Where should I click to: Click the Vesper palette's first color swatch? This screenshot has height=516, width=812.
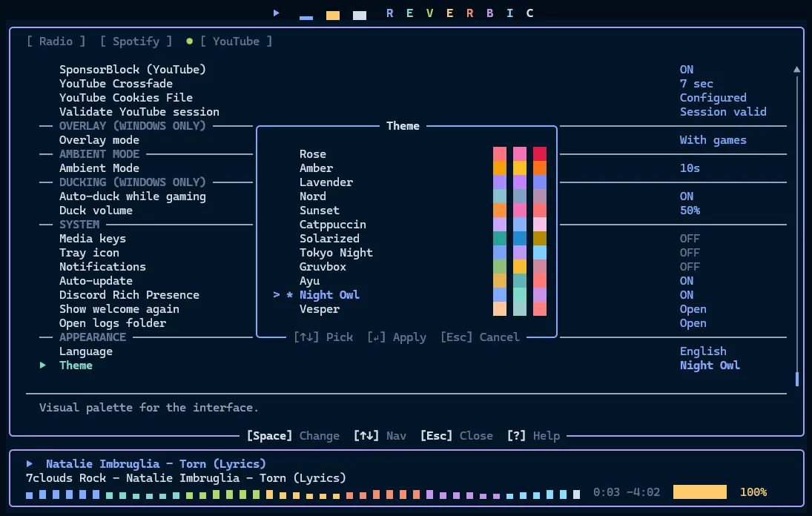499,309
